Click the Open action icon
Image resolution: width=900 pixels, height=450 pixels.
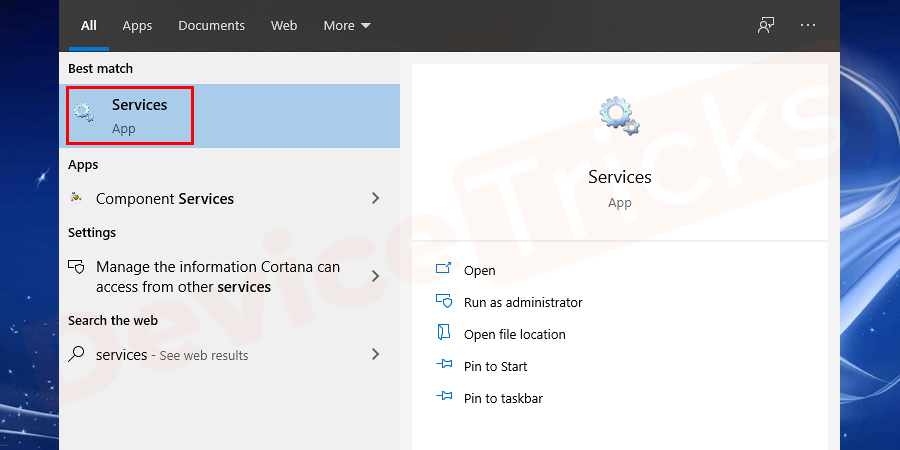444,269
